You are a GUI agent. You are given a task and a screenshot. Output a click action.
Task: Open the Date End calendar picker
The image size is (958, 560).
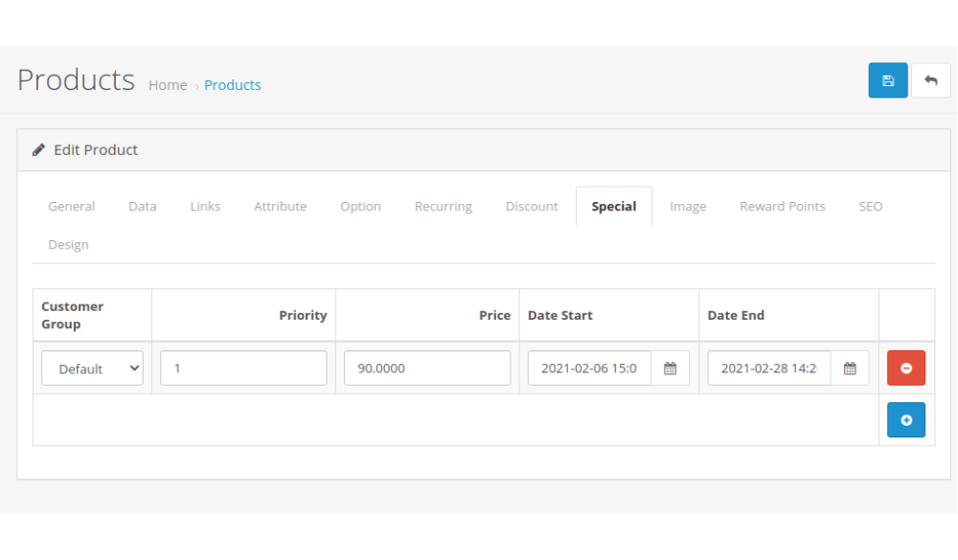pyautogui.click(x=849, y=369)
